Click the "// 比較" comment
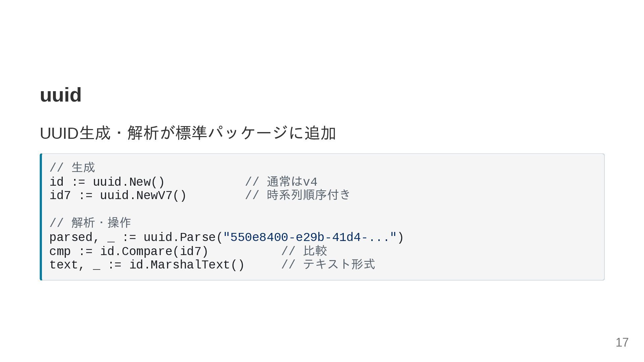Viewport: 644px width, 362px height. pos(304,251)
